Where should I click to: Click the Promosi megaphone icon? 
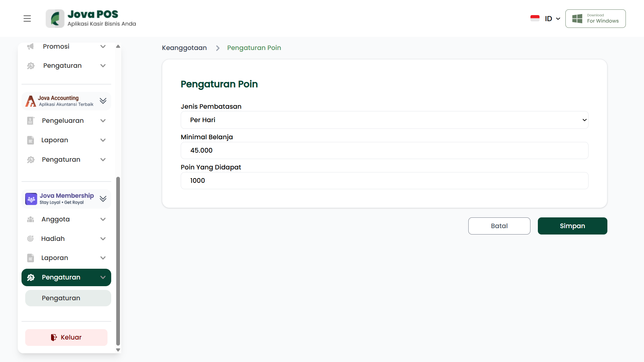(31, 46)
